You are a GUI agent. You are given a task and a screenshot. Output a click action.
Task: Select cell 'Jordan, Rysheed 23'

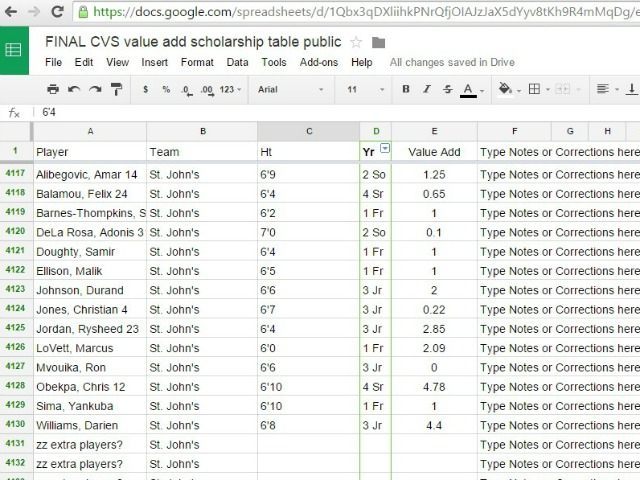pos(90,329)
